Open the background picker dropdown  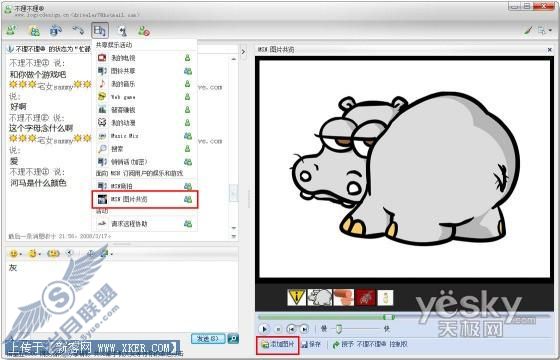coord(107,253)
